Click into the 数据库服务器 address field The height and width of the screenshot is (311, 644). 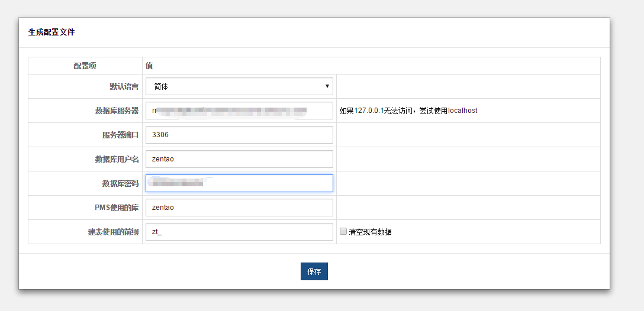(239, 111)
